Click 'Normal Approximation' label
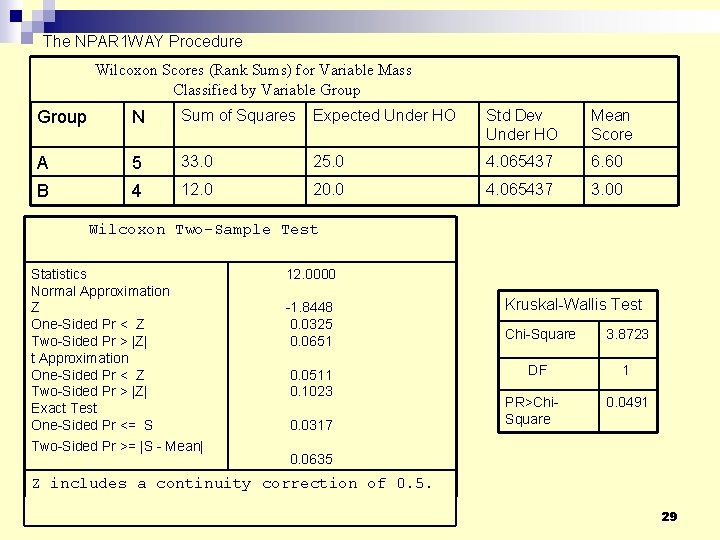The image size is (720, 540). tap(100, 291)
